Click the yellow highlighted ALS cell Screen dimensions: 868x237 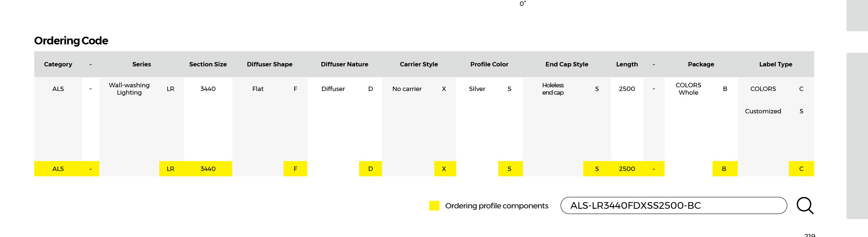[x=58, y=169]
